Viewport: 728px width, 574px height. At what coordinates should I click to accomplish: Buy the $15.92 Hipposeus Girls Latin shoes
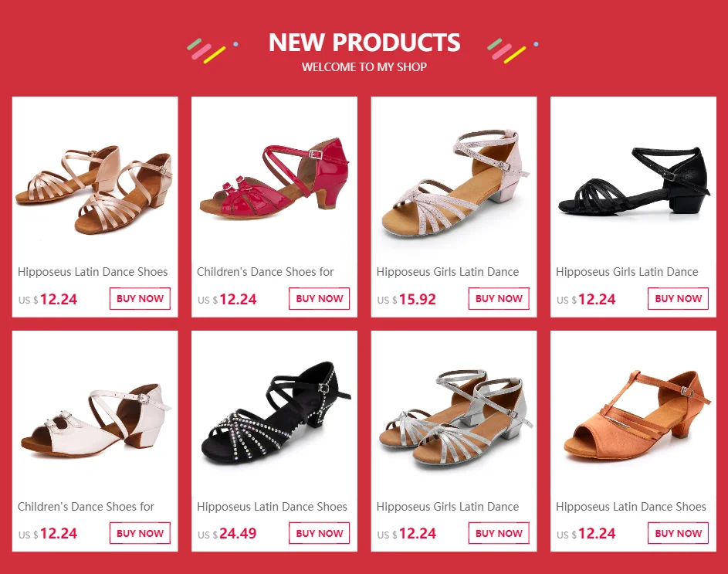(499, 298)
